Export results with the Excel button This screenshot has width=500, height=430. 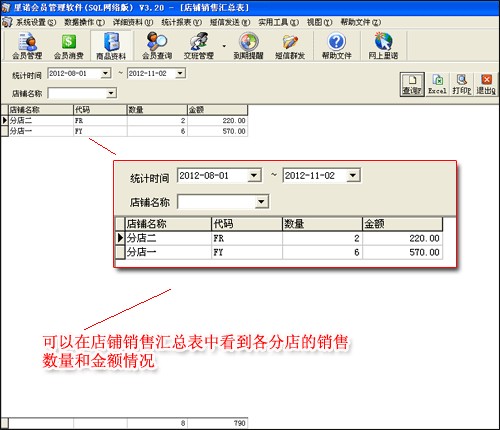pos(437,84)
